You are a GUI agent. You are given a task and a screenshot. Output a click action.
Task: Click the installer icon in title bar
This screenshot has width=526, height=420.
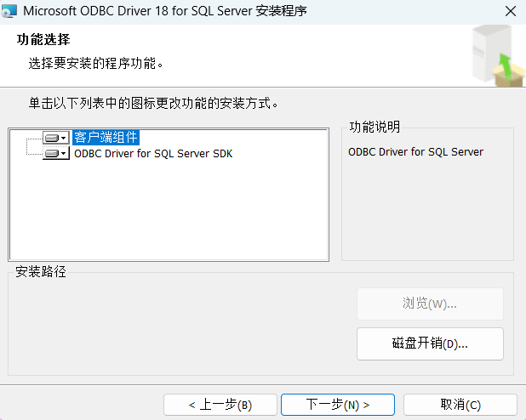pos(9,11)
